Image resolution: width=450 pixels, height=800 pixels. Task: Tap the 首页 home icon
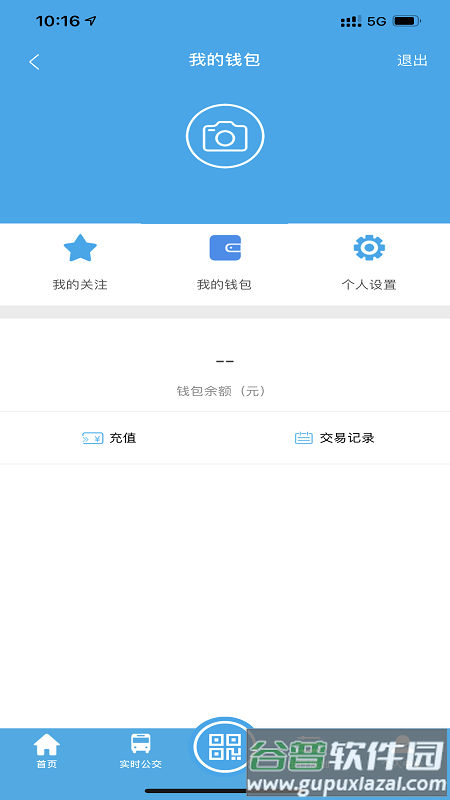click(x=46, y=744)
